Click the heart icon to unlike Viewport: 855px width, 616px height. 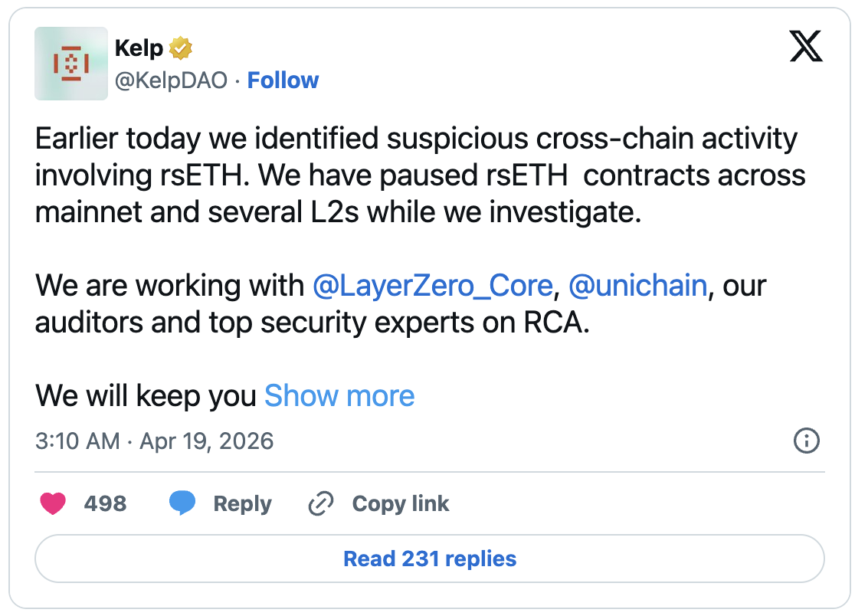tap(54, 503)
